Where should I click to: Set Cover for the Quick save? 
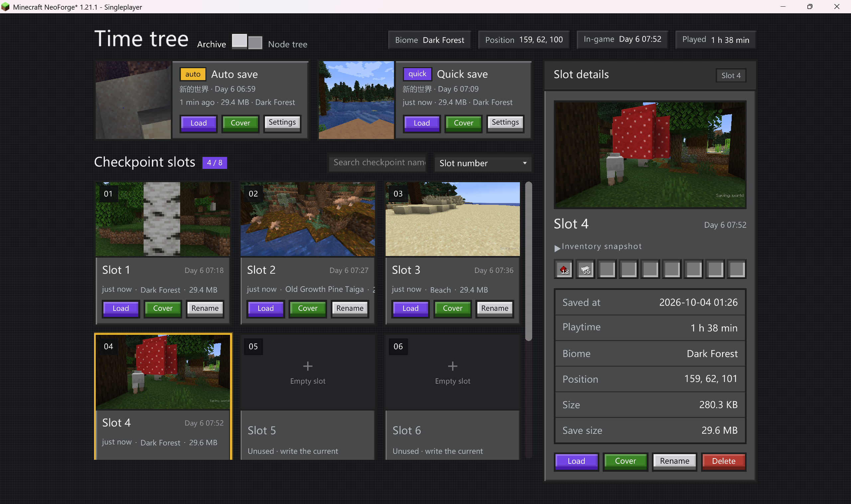pos(463,123)
